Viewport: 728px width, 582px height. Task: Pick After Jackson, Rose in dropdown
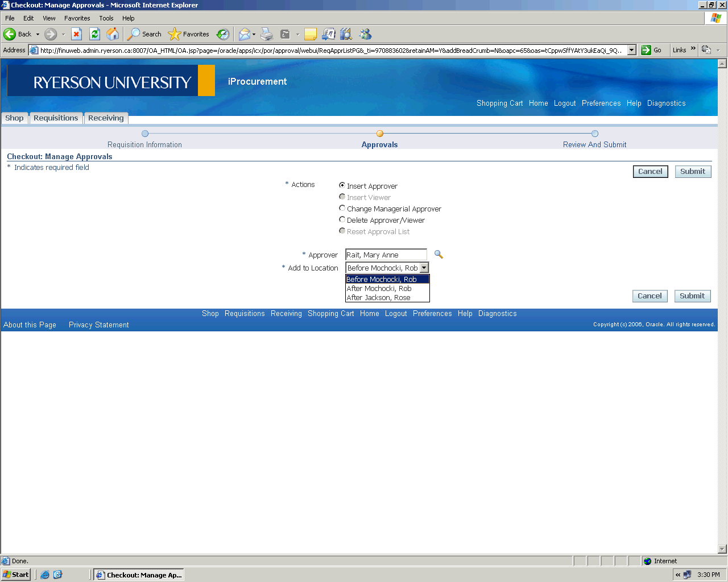(379, 298)
